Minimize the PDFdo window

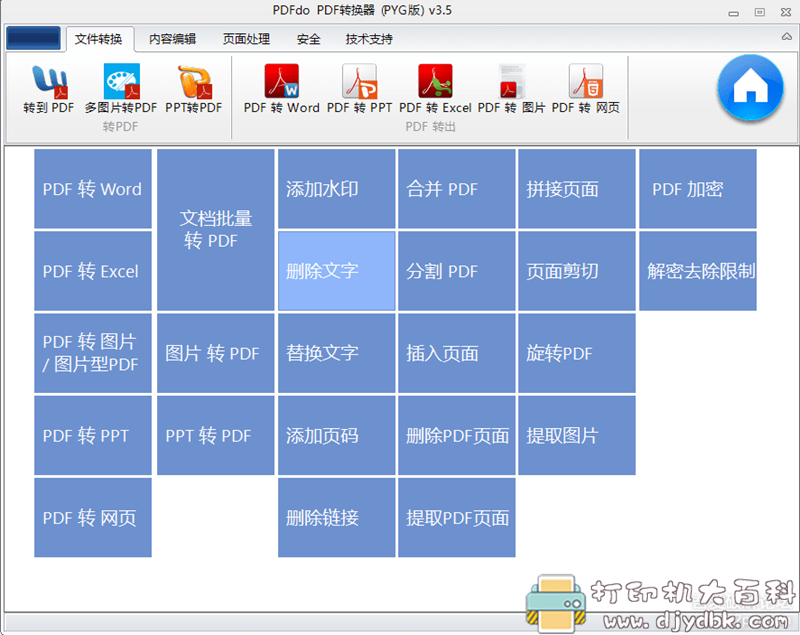point(734,13)
